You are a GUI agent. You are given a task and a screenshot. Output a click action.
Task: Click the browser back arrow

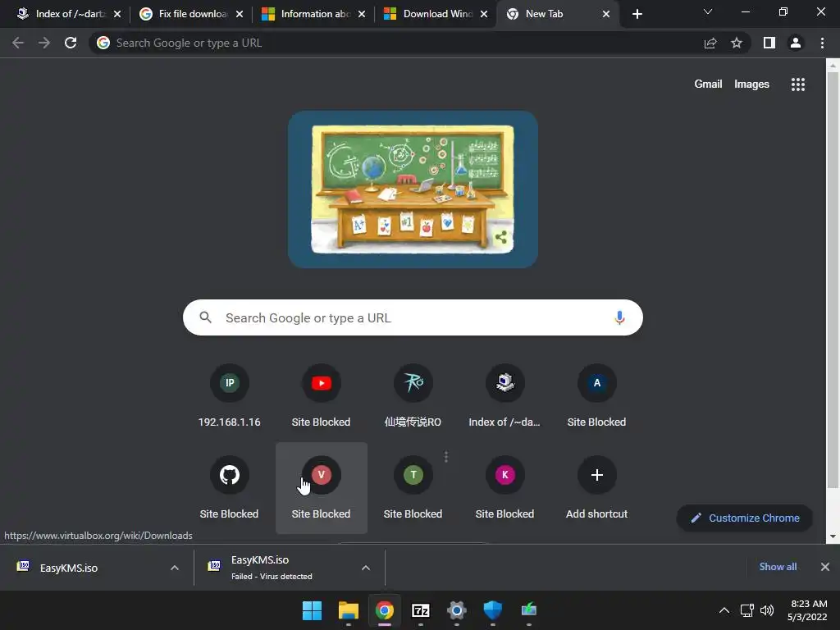pyautogui.click(x=18, y=43)
